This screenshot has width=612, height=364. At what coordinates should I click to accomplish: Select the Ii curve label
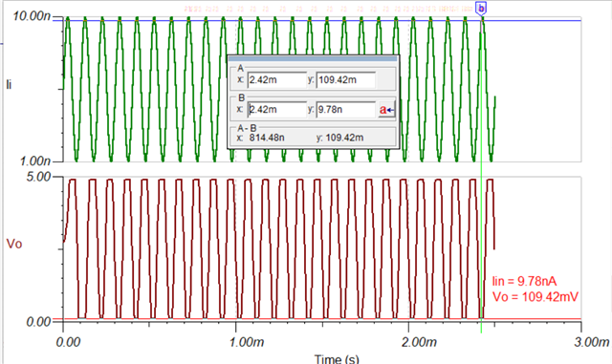9,84
